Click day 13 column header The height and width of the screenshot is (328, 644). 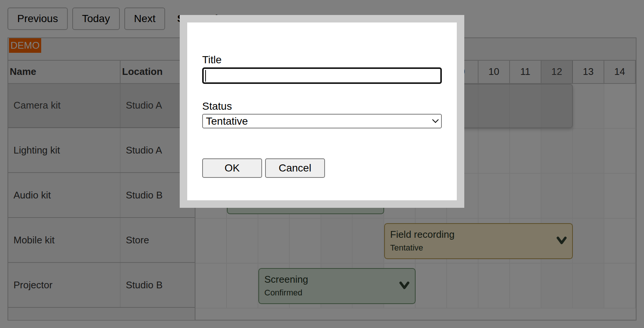point(588,72)
